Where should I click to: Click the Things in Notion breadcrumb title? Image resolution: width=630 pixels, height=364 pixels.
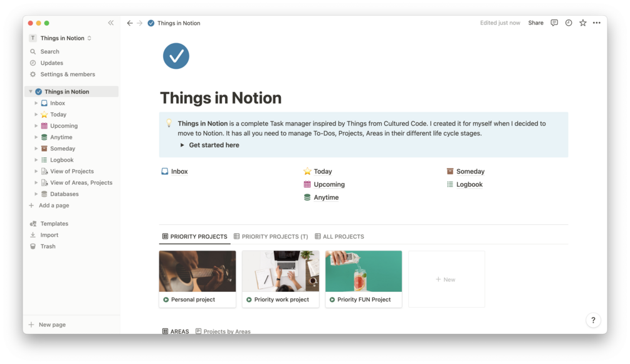tap(179, 23)
